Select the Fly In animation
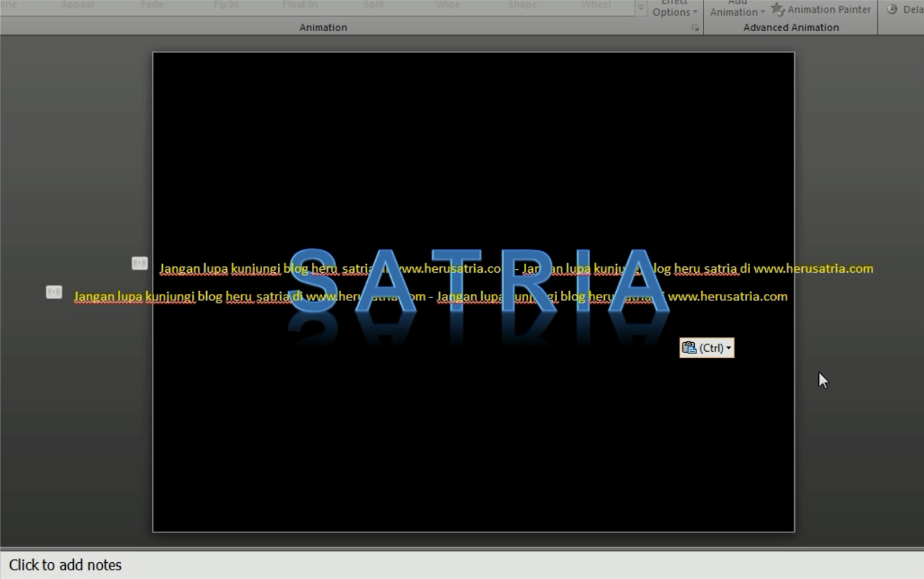924x579 pixels. (x=225, y=5)
